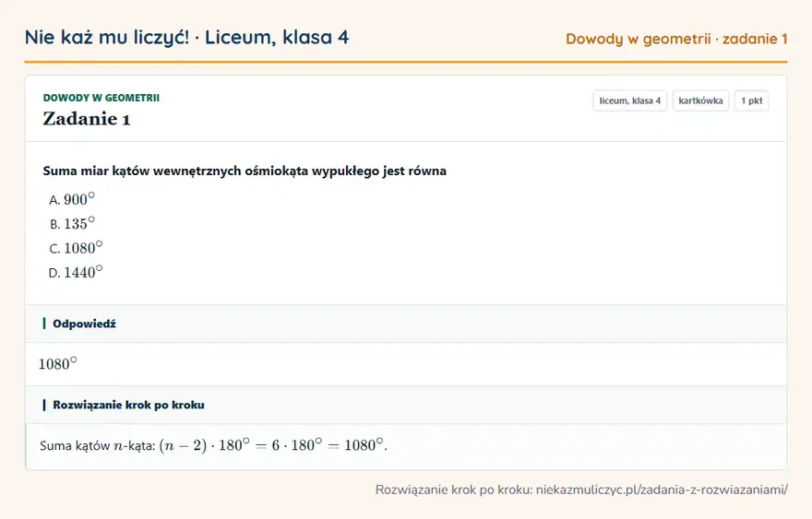
Task: Collapse the 'Rozwiązanie krok po kroku' header
Action: coord(406,405)
